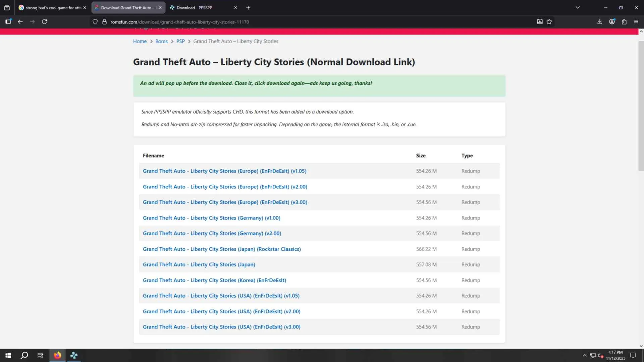Open the extensions puzzle icon
The width and height of the screenshot is (644, 362).
(x=624, y=22)
